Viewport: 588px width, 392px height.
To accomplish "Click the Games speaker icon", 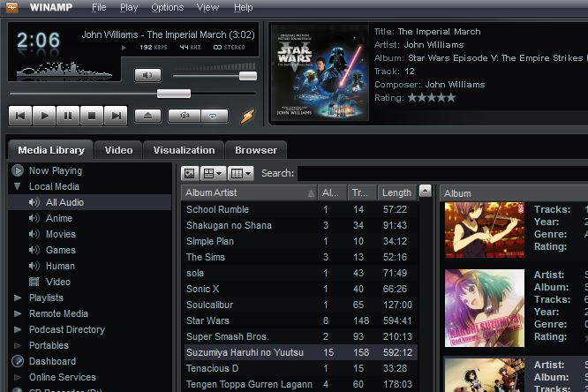I will 34,250.
